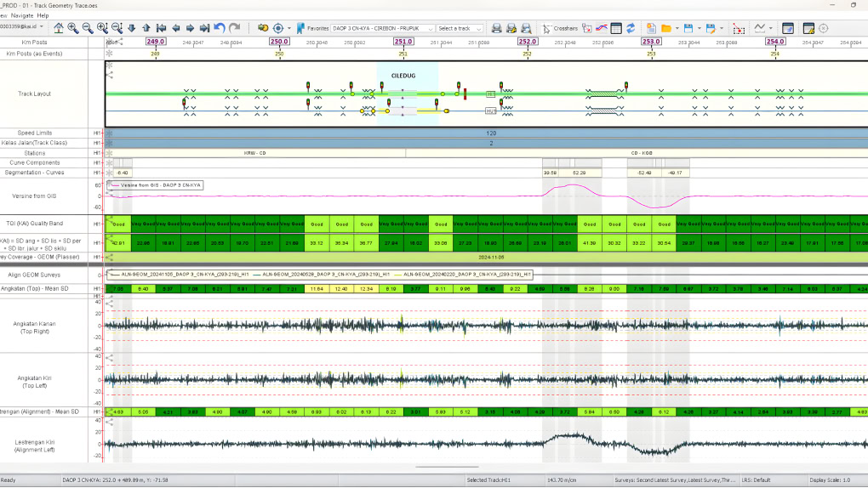Click the zoom out magnifier icon
This screenshot has width=868, height=488.
[x=88, y=28]
